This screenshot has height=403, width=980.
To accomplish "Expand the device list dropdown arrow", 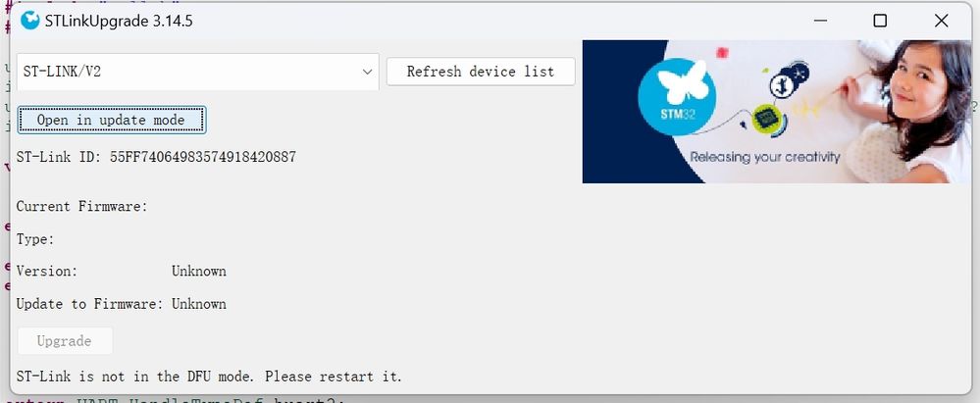I will [x=368, y=72].
